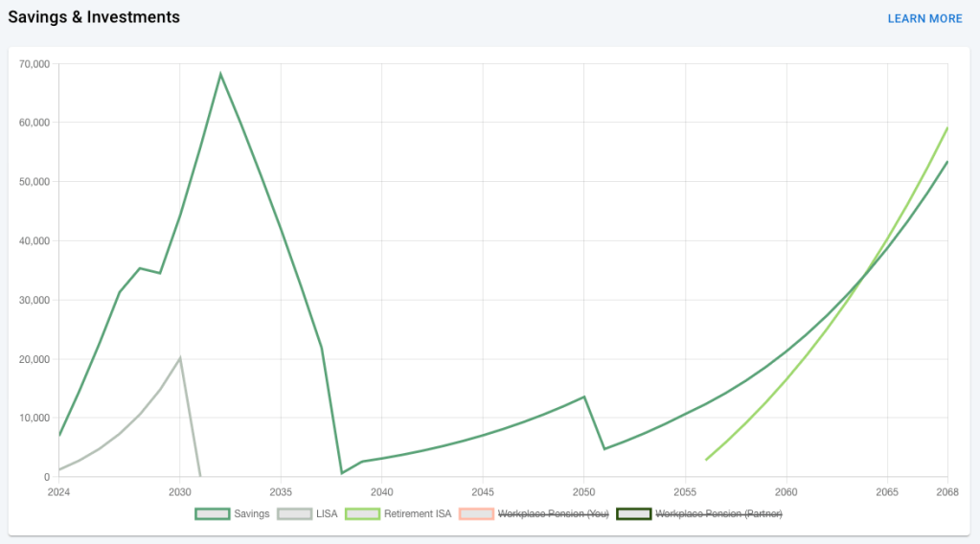Click the Savings line spike at 2050

584,397
